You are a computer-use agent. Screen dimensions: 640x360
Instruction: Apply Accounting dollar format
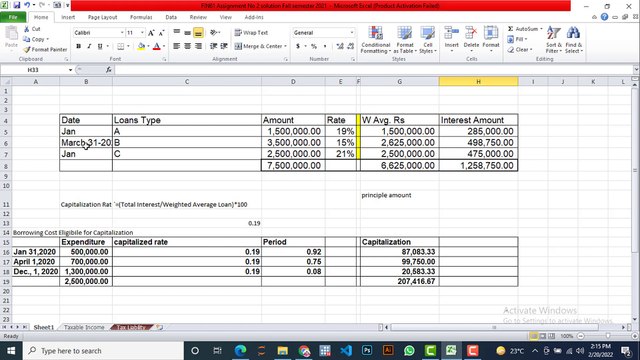[298, 46]
